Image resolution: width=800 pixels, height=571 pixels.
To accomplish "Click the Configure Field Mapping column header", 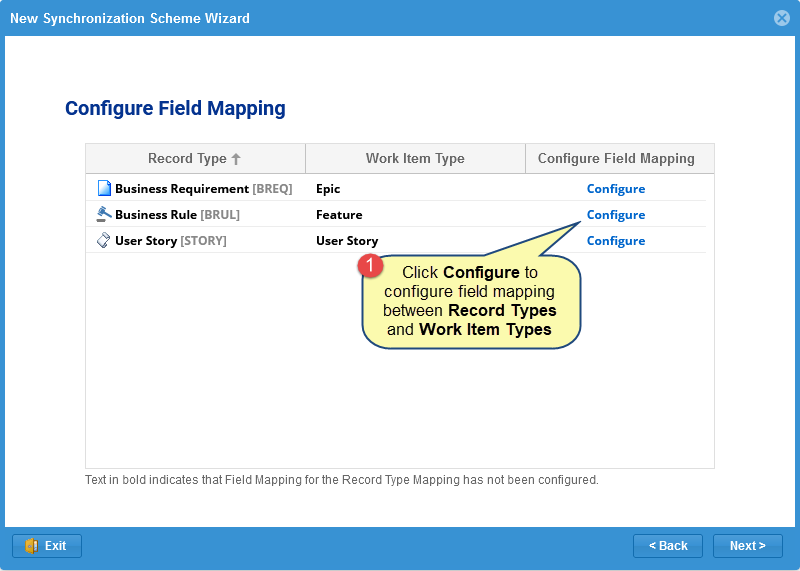I will pos(616,158).
